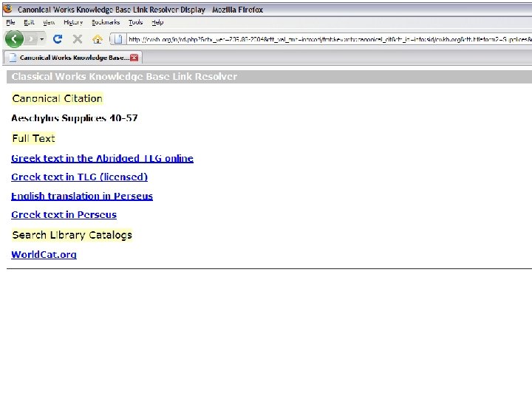Open the Help menu

click(157, 22)
